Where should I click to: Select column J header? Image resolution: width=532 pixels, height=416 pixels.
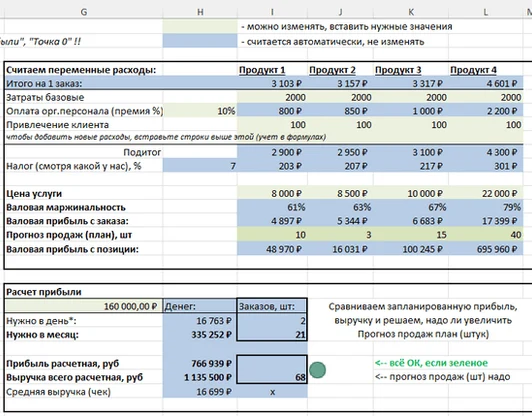click(341, 12)
